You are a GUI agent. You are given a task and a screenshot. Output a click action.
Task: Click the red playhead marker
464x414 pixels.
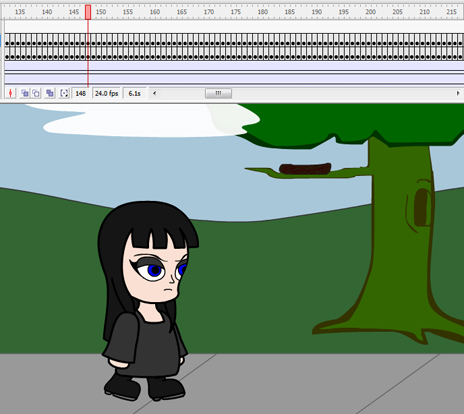pos(88,12)
